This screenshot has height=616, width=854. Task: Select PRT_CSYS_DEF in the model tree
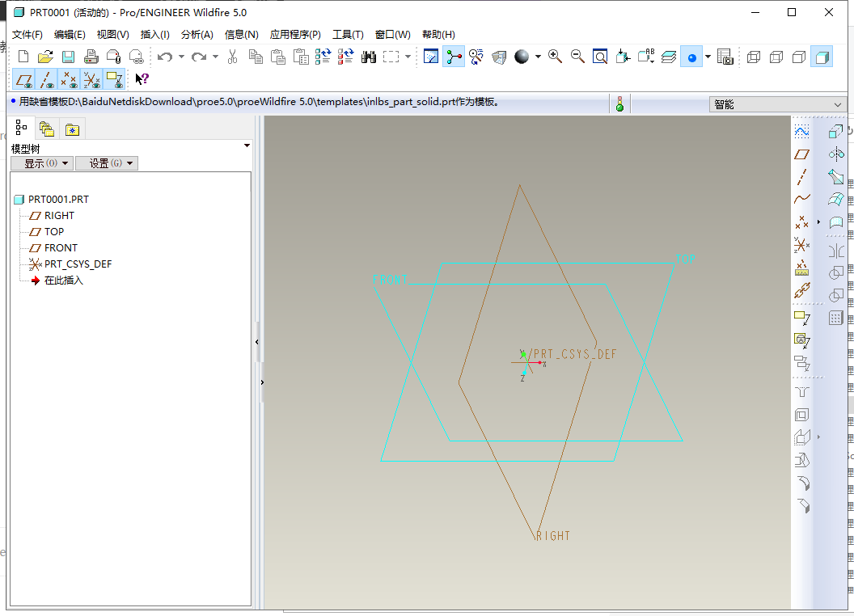(x=78, y=264)
